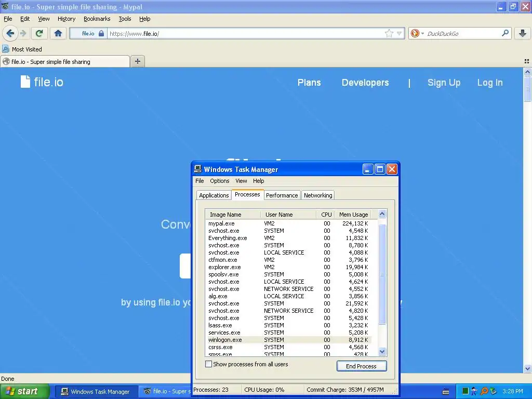532x399 pixels.
Task: Click the orange magnifier Everything tray icon
Action: pos(484,391)
